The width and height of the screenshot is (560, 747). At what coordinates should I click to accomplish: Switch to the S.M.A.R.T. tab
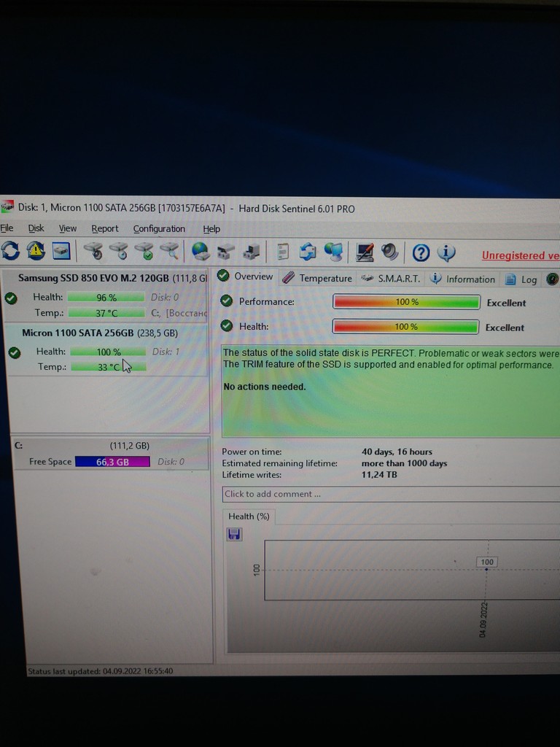tap(391, 279)
